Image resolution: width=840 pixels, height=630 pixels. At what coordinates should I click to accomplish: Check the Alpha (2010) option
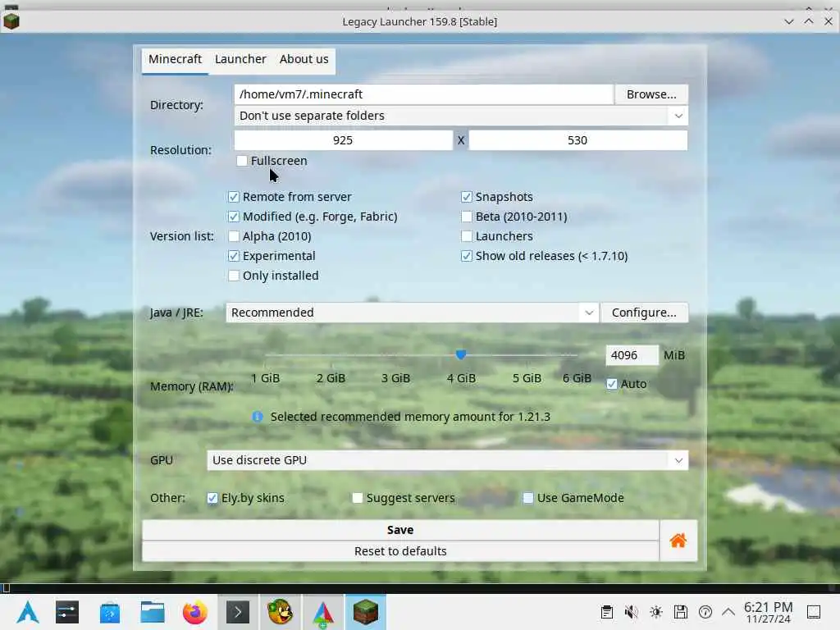(x=234, y=236)
